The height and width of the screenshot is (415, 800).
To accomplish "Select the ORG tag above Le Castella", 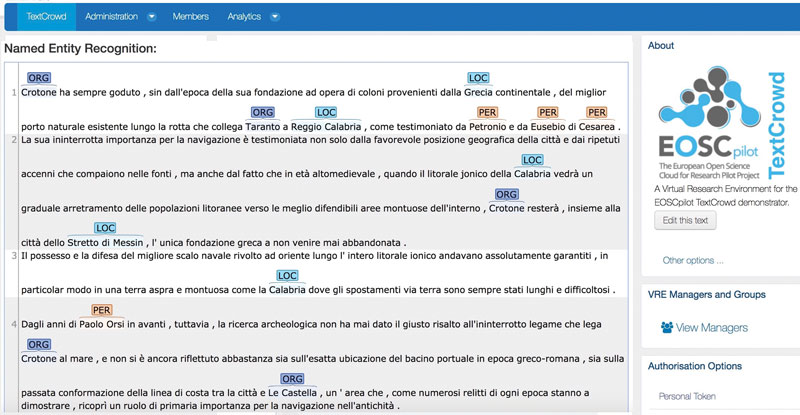I will [292, 379].
